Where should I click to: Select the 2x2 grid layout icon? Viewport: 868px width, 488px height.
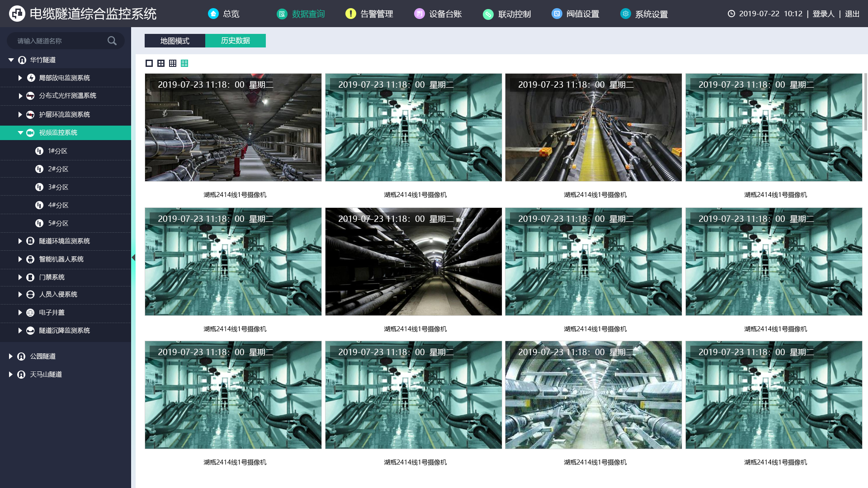pos(161,63)
